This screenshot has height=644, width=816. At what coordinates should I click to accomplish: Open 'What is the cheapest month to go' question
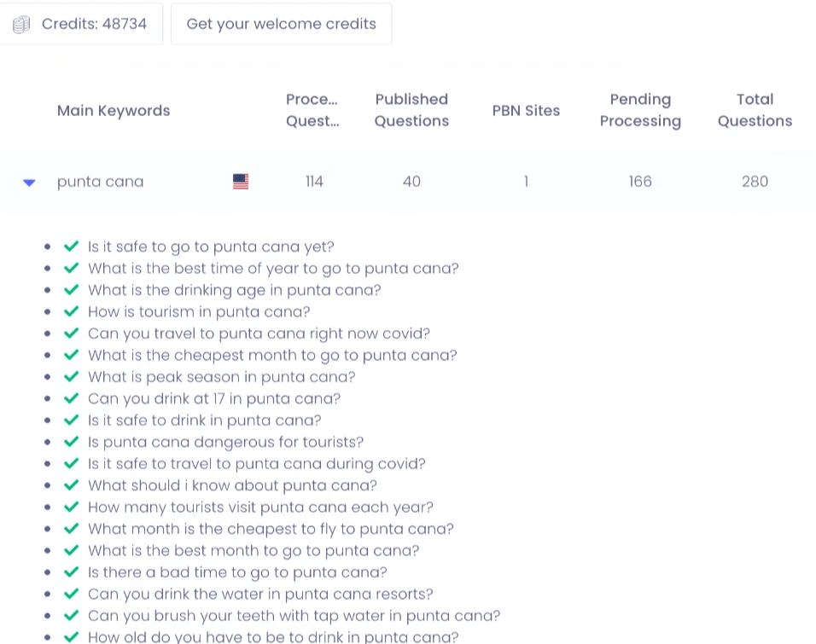(272, 356)
